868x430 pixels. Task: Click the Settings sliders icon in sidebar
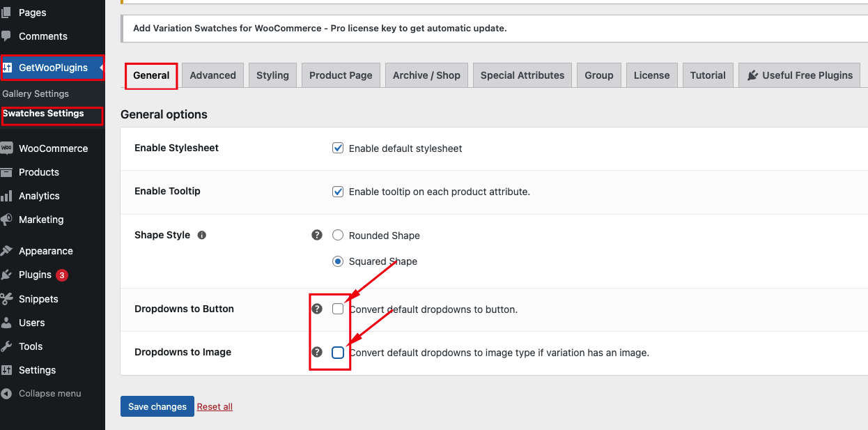pos(6,370)
